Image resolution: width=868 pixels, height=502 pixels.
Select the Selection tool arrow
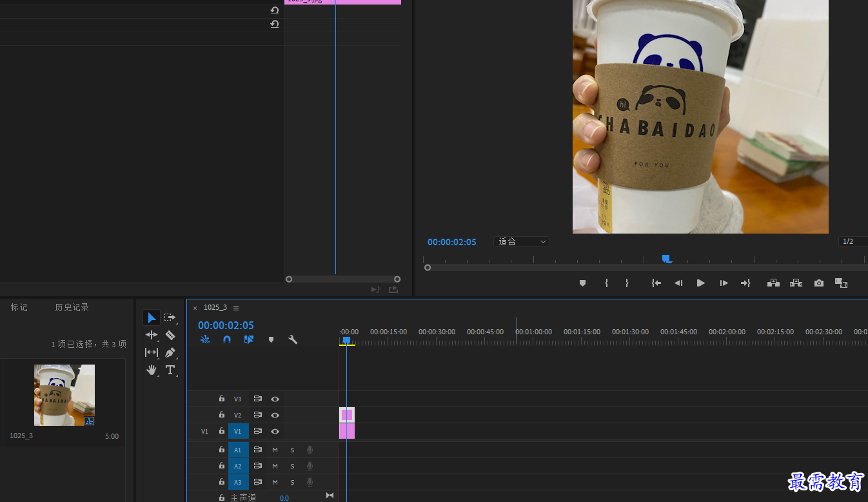point(151,317)
